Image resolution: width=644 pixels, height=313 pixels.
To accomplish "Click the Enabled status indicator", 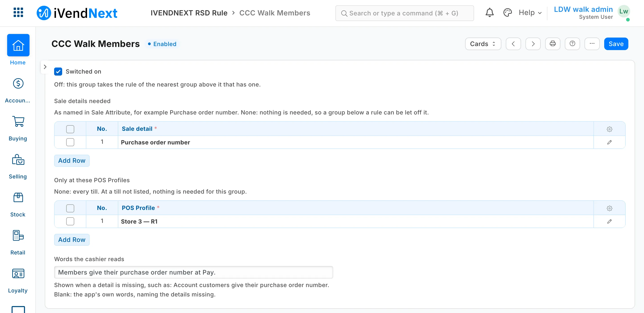I will tap(162, 44).
